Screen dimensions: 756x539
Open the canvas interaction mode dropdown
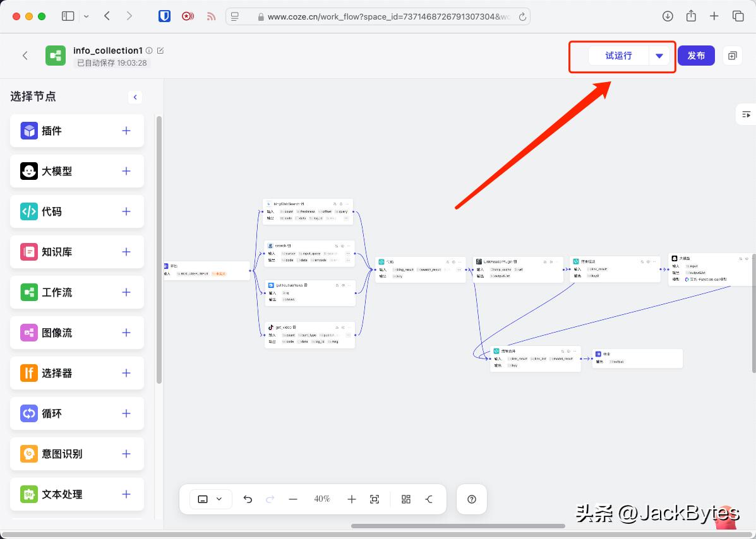211,499
